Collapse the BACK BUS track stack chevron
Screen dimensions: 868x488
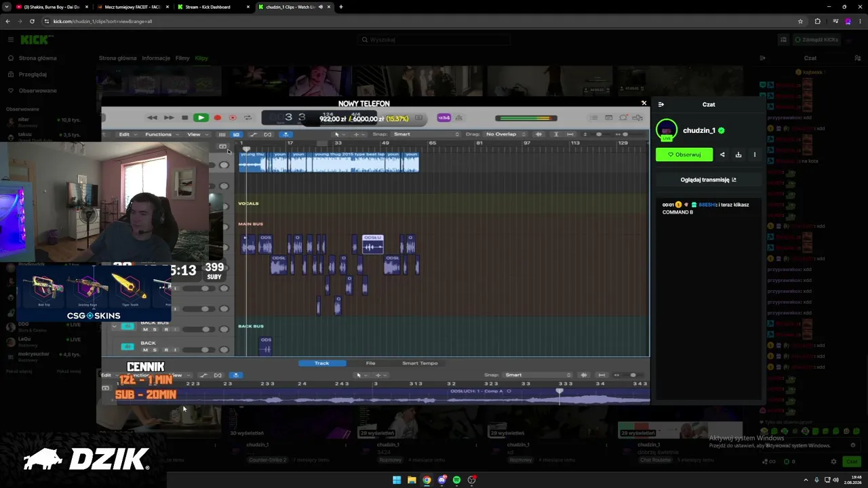click(x=114, y=327)
